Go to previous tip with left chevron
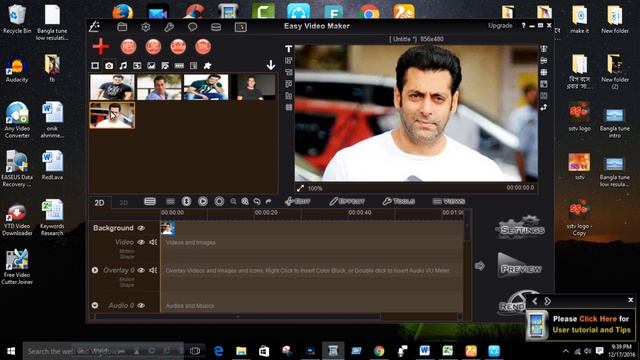 coord(535,301)
